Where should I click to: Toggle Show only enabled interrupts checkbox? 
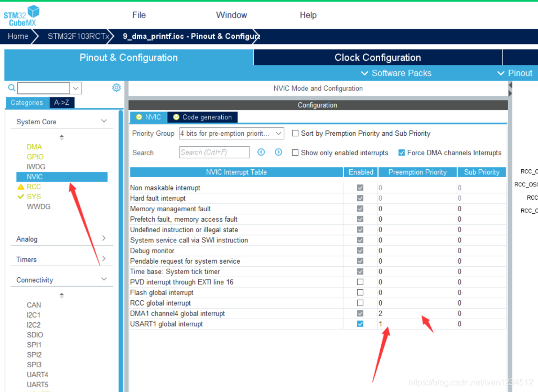[295, 153]
